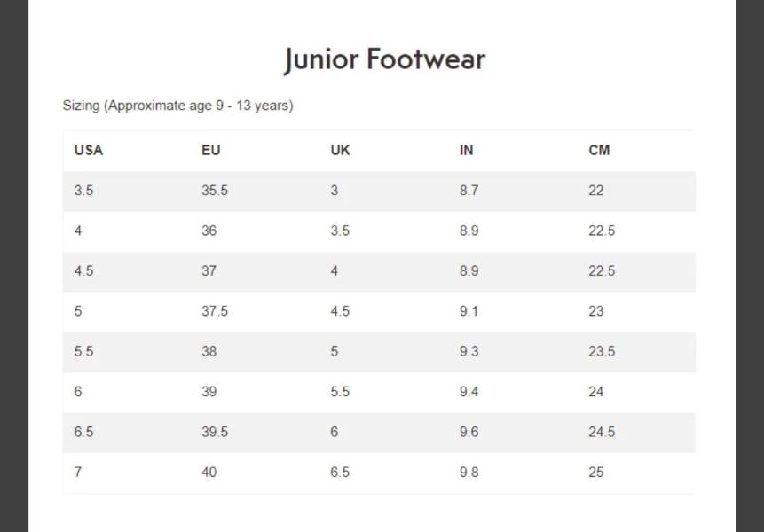Select the CM column header
Viewport: 764px width, 532px height.
click(599, 150)
